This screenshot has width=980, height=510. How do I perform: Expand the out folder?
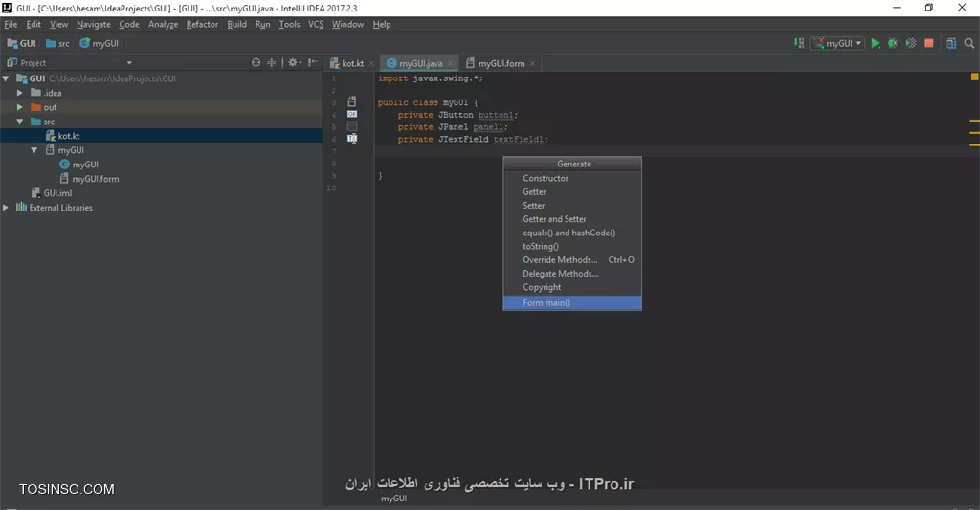(x=20, y=107)
